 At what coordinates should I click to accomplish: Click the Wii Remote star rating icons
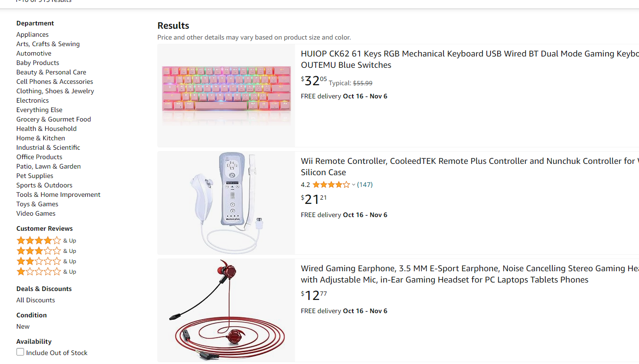(331, 185)
